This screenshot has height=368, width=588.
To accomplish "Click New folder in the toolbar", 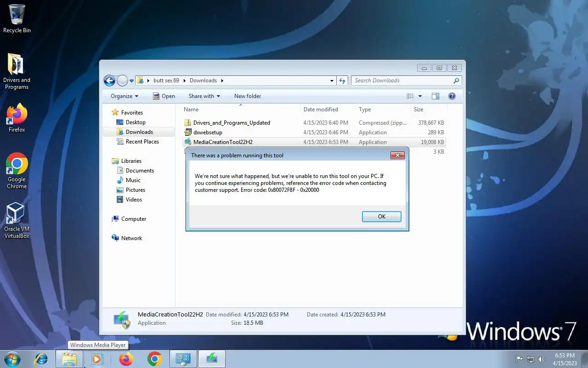I will pyautogui.click(x=248, y=96).
